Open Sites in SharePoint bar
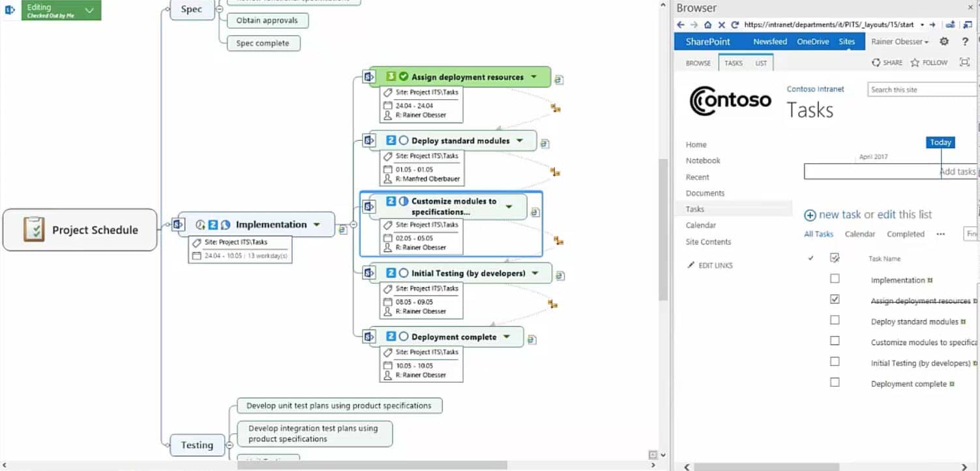The width and height of the screenshot is (980, 471). point(847,41)
